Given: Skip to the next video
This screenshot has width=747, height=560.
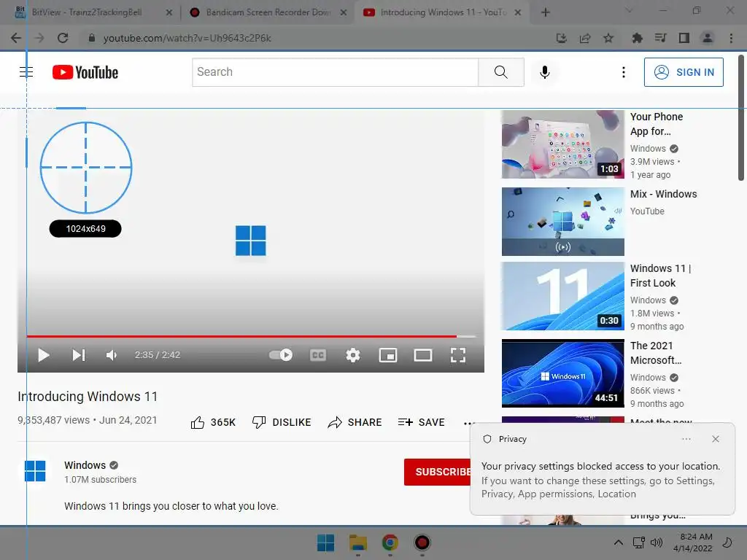Looking at the screenshot, I should (79, 355).
